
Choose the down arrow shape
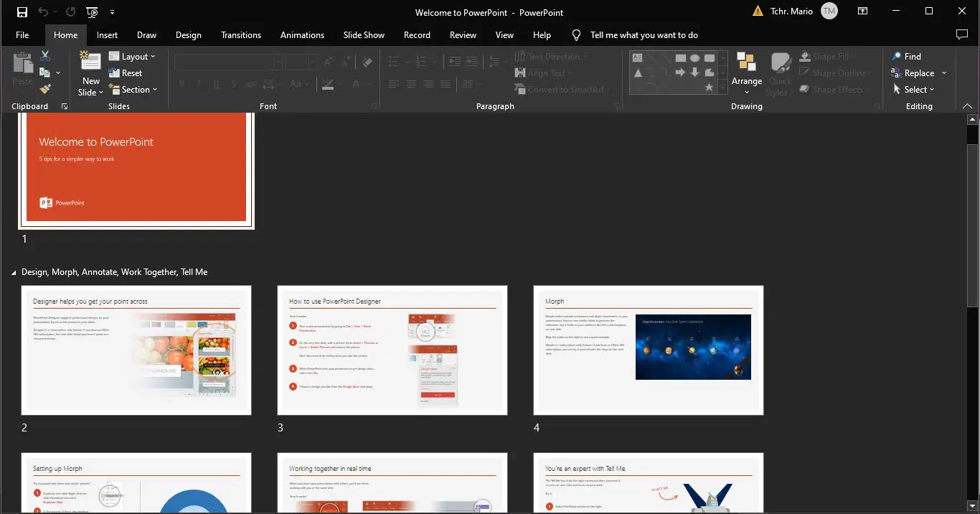[x=694, y=73]
